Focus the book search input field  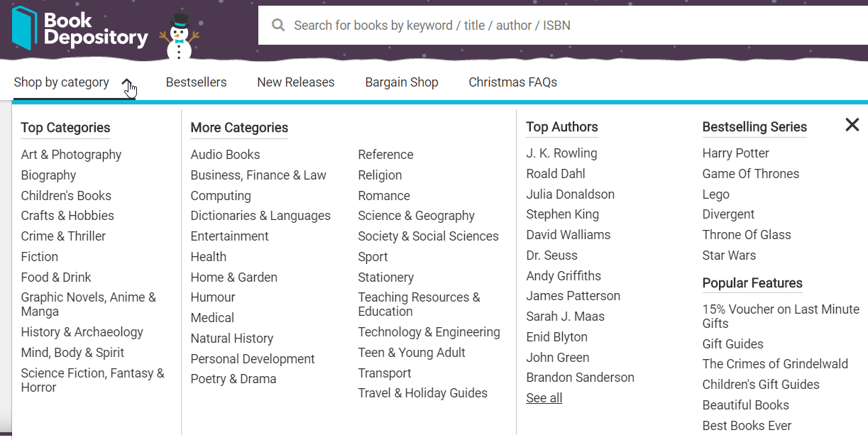tap(563, 26)
